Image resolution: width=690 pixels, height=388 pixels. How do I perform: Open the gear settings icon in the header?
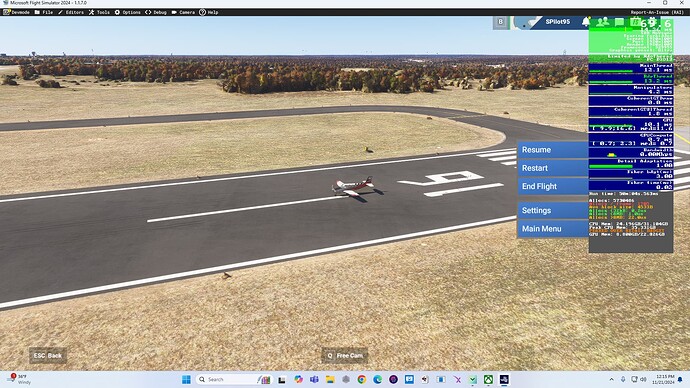pyautogui.click(x=652, y=22)
